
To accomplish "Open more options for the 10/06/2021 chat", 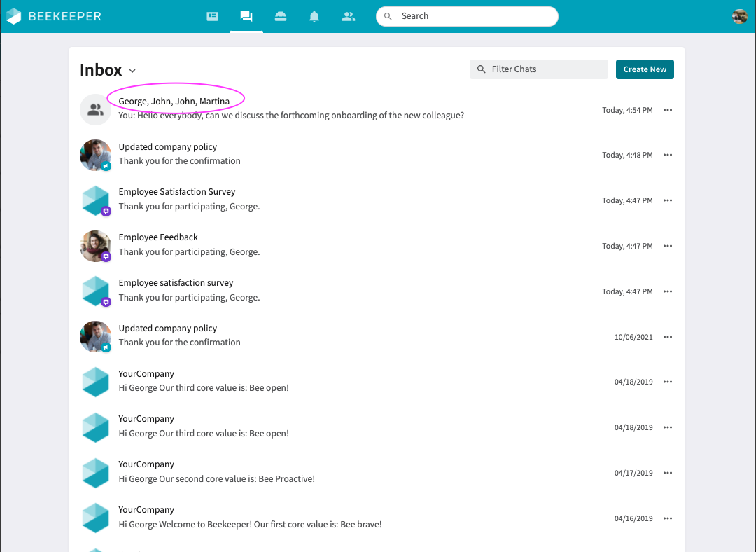I will click(x=667, y=337).
